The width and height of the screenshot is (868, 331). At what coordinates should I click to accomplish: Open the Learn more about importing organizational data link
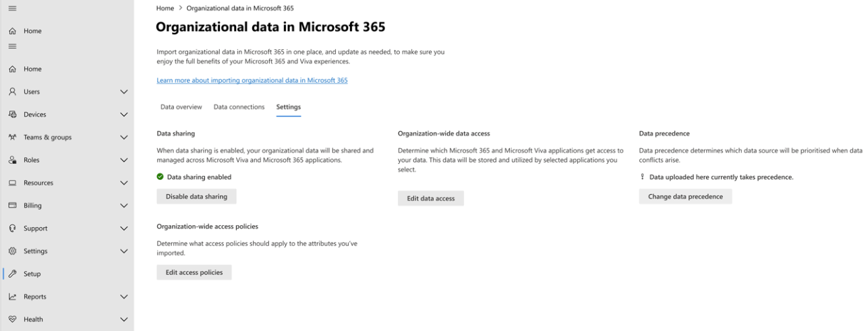pos(252,80)
